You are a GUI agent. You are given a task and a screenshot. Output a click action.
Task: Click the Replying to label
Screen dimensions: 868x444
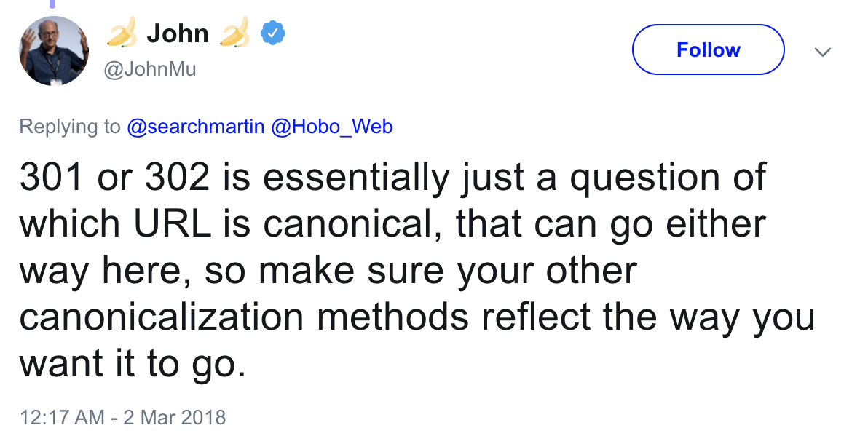click(69, 126)
